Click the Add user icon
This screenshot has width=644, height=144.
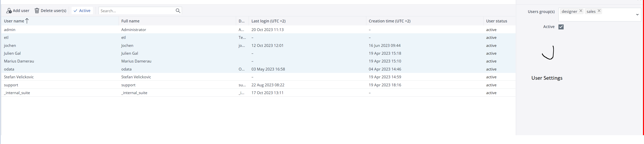click(x=9, y=11)
